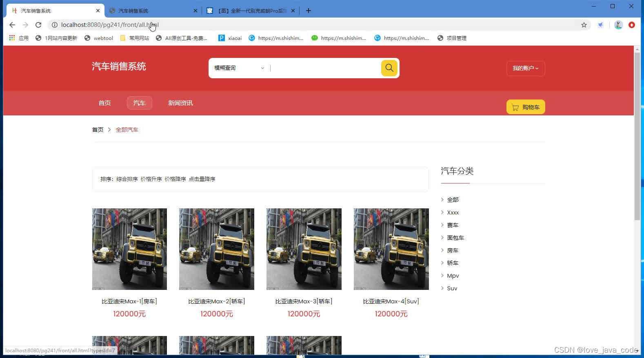Viewport: 644px width, 358px height.
Task: Go to the 首页 navigation tab
Action: pos(104,103)
